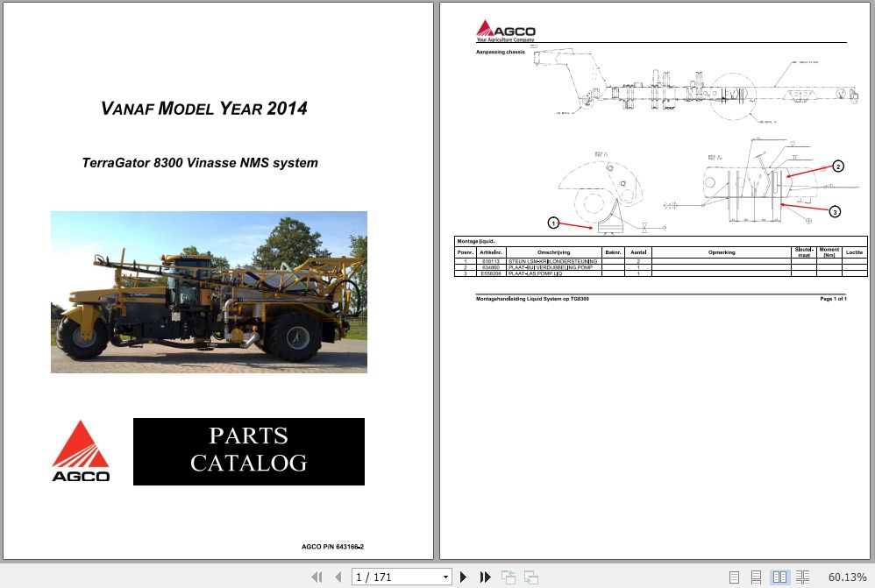Click the 'Aantal' column header

(638, 252)
